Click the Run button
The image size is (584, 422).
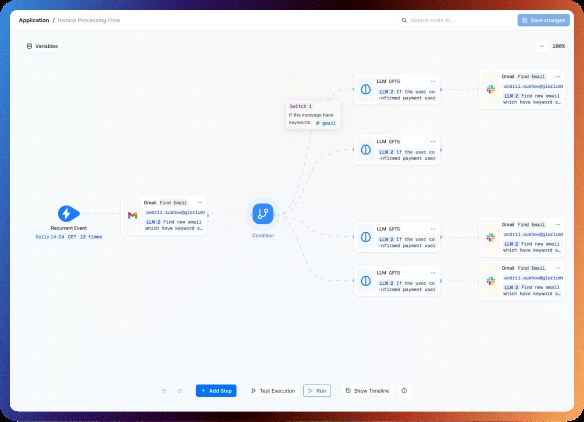tap(317, 391)
